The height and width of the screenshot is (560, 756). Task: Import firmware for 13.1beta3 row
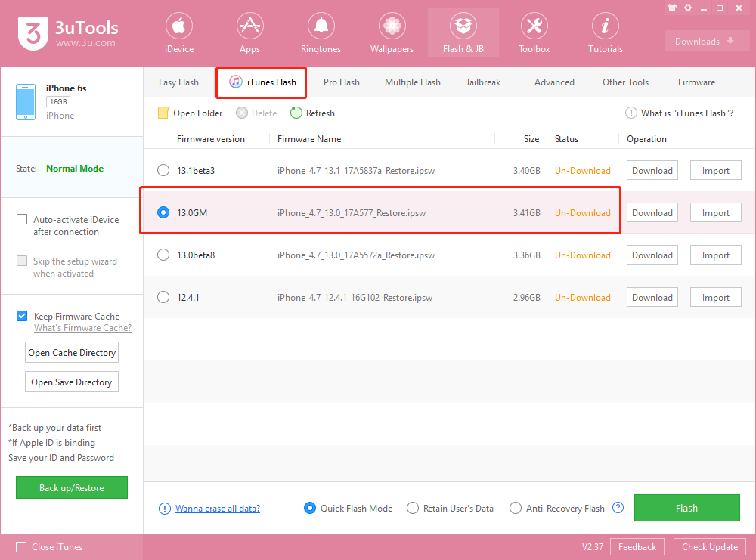(x=715, y=171)
